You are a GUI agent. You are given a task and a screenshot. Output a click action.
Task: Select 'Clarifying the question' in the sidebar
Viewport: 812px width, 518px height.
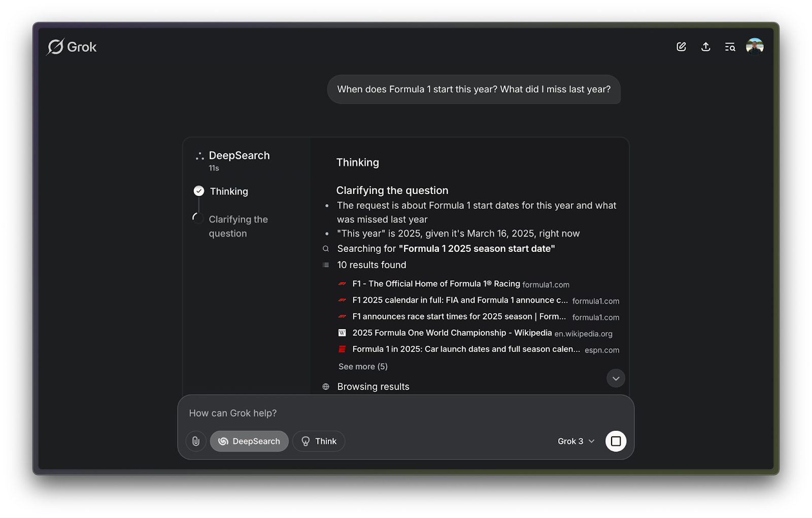(239, 226)
